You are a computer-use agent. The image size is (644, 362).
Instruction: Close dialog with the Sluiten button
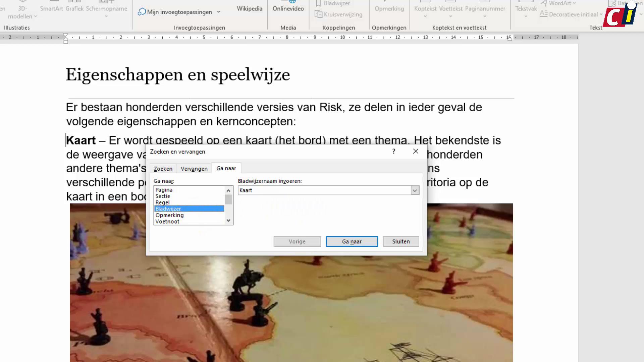pos(401,241)
